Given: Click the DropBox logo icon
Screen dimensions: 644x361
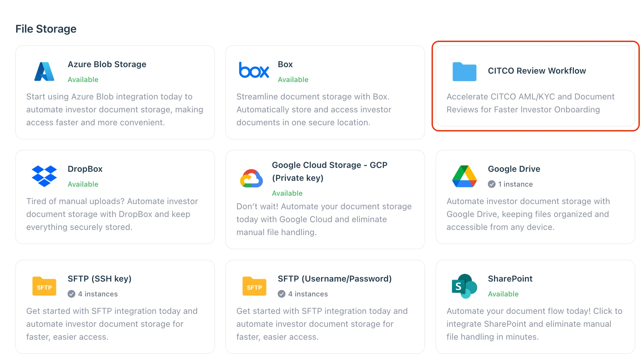Looking at the screenshot, I should tap(44, 176).
